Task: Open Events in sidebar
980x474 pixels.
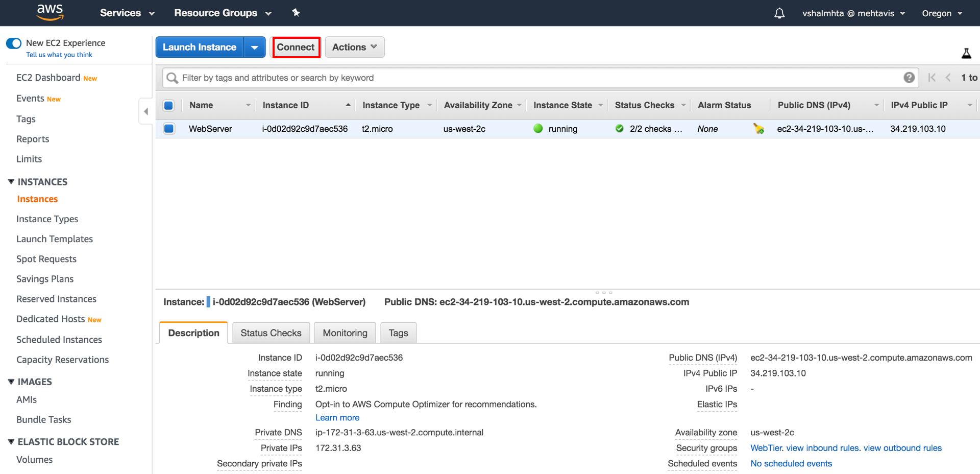Action: tap(30, 98)
